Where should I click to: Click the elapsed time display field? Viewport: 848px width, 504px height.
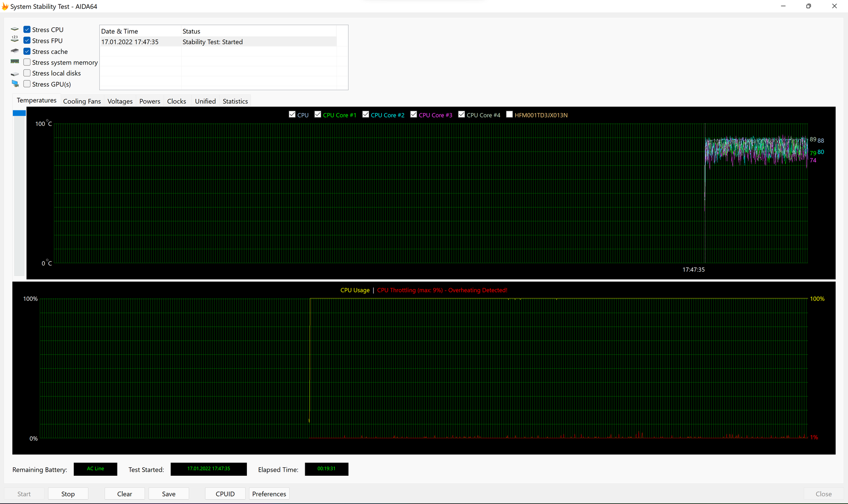[x=326, y=469]
